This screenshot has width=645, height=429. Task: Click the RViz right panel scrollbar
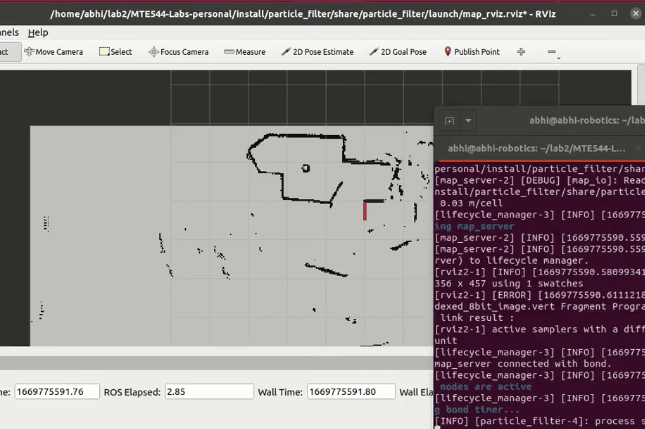641,84
